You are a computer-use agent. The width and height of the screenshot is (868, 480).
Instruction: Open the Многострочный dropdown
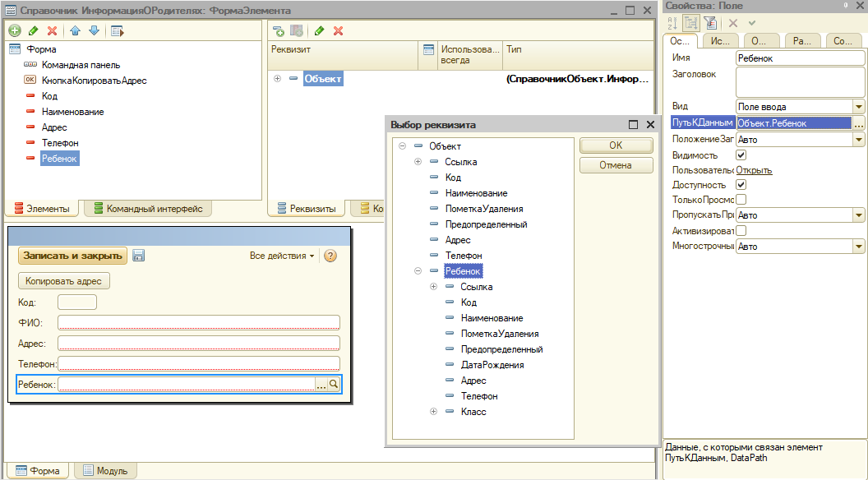coord(859,246)
